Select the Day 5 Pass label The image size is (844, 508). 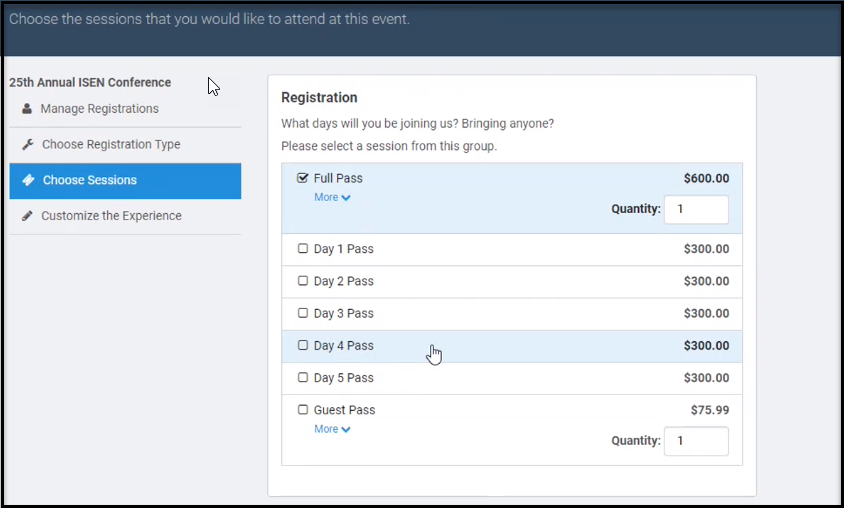click(x=343, y=378)
